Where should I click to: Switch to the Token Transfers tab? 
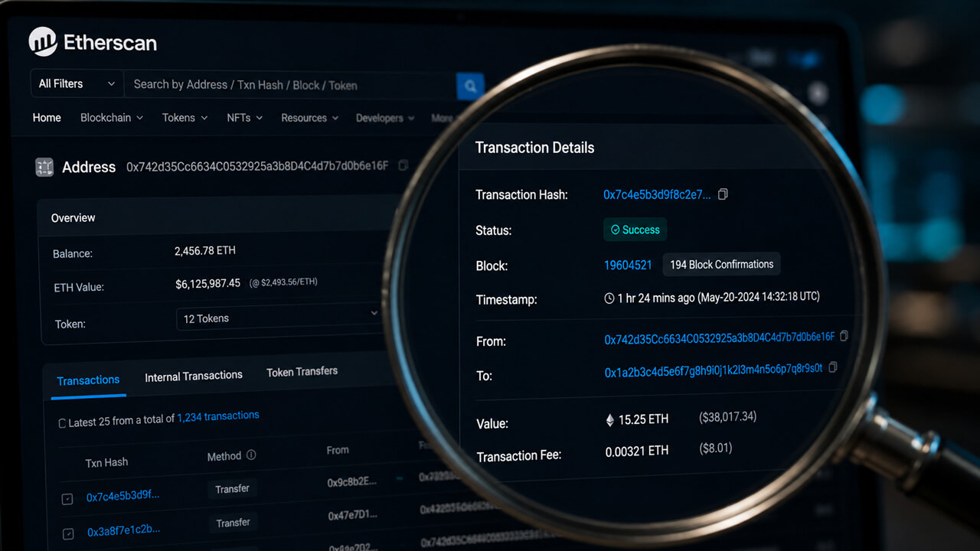[x=302, y=371]
